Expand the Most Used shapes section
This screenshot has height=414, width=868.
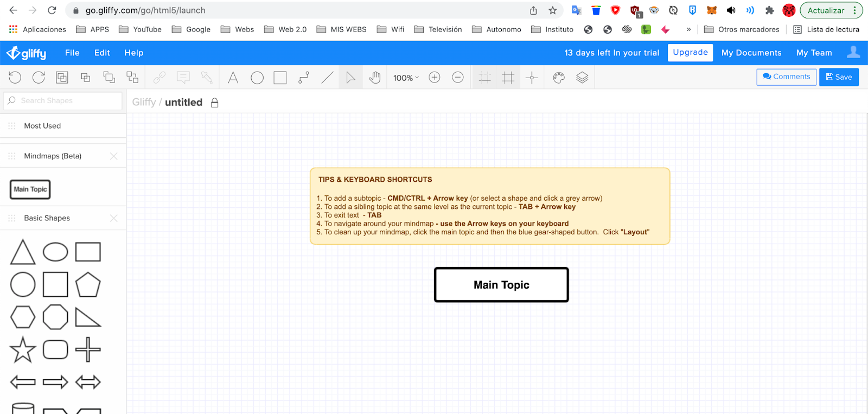point(42,126)
